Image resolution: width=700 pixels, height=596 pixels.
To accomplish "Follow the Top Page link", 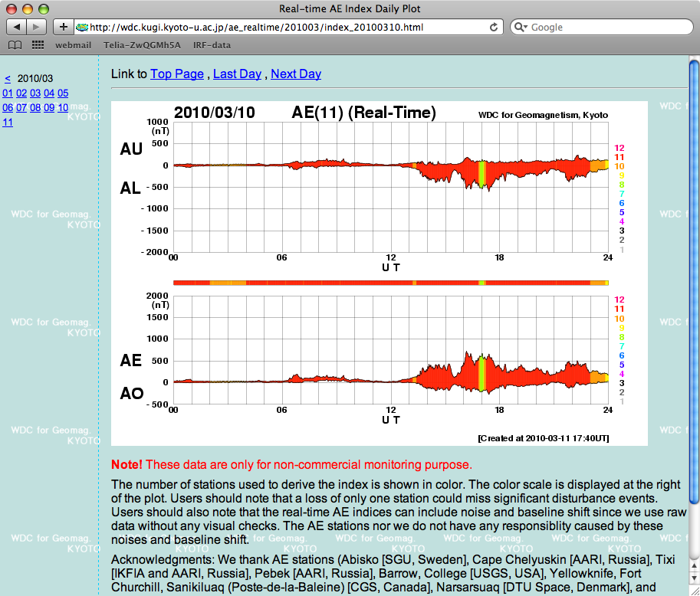I will pos(177,74).
